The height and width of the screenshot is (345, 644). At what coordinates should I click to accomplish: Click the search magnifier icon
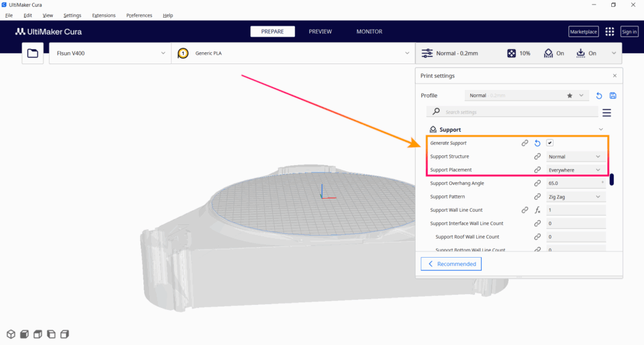[436, 112]
